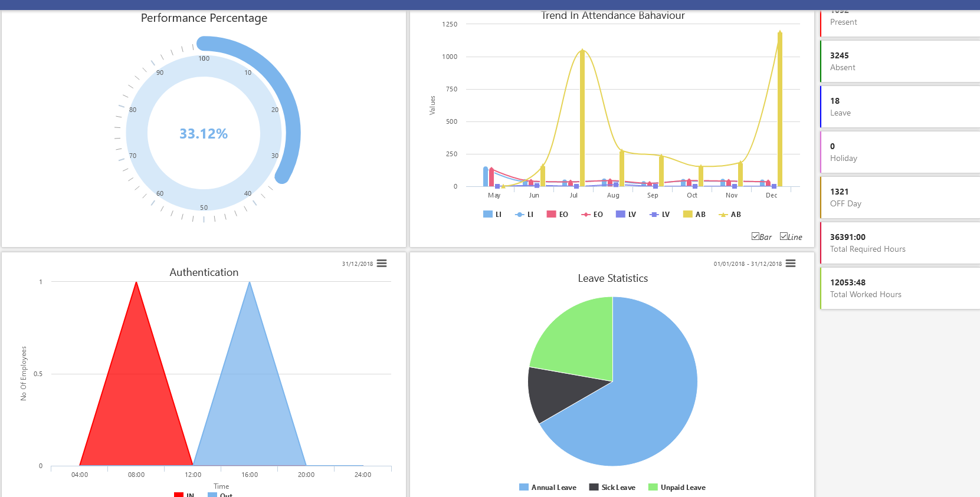Image resolution: width=980 pixels, height=497 pixels.
Task: Toggle Unpaid Leave in the pie legend
Action: (x=677, y=488)
